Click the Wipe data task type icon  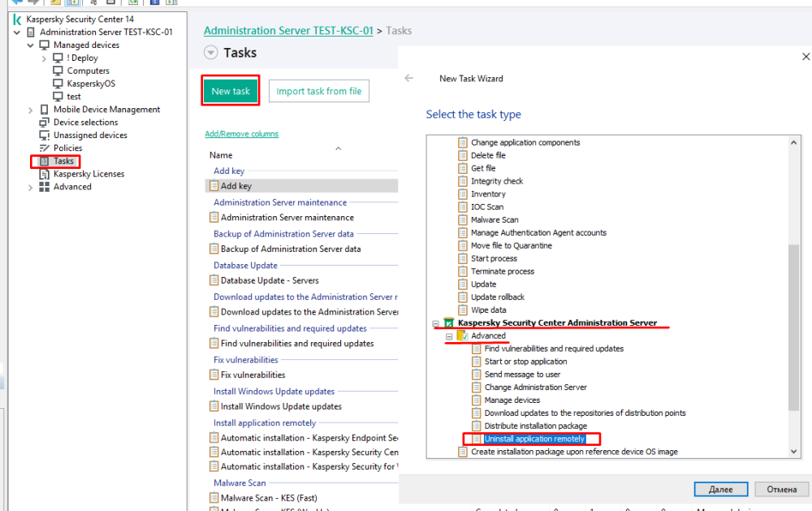463,310
